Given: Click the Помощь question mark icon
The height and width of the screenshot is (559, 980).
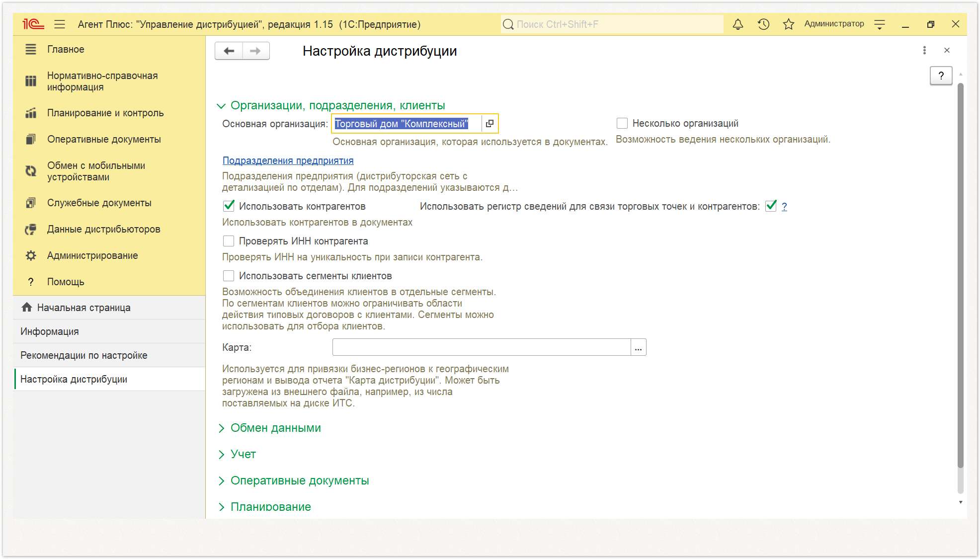Looking at the screenshot, I should pyautogui.click(x=31, y=282).
